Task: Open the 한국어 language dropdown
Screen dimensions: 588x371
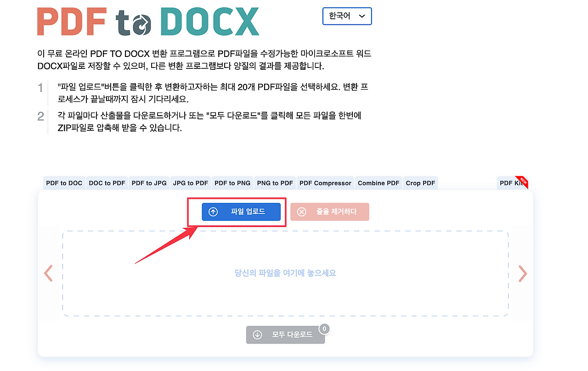Action: (347, 16)
